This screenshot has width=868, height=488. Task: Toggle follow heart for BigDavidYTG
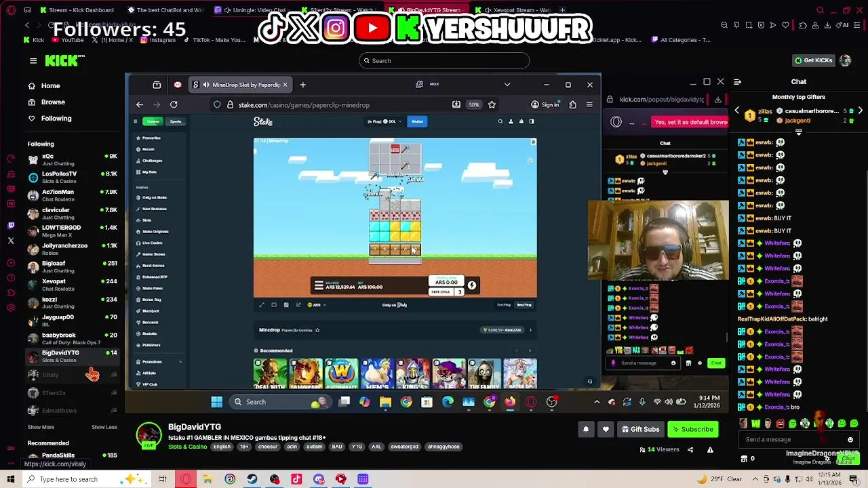click(606, 429)
